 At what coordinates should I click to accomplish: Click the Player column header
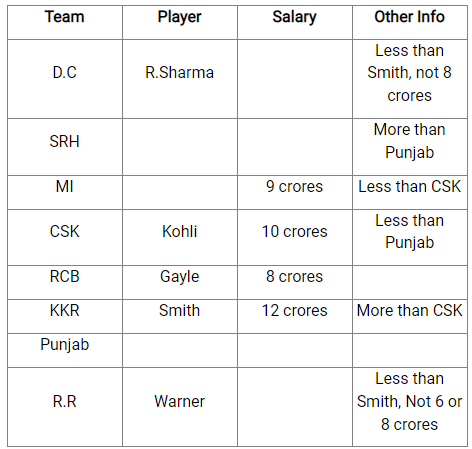pos(180,22)
